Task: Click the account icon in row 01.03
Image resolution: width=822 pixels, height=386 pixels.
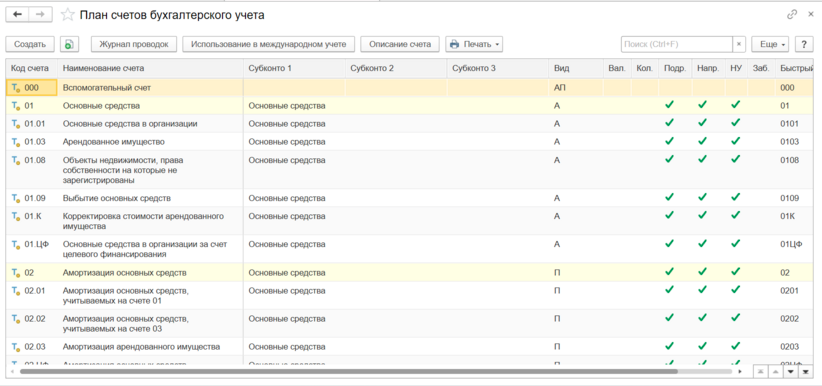Action: click(x=16, y=142)
